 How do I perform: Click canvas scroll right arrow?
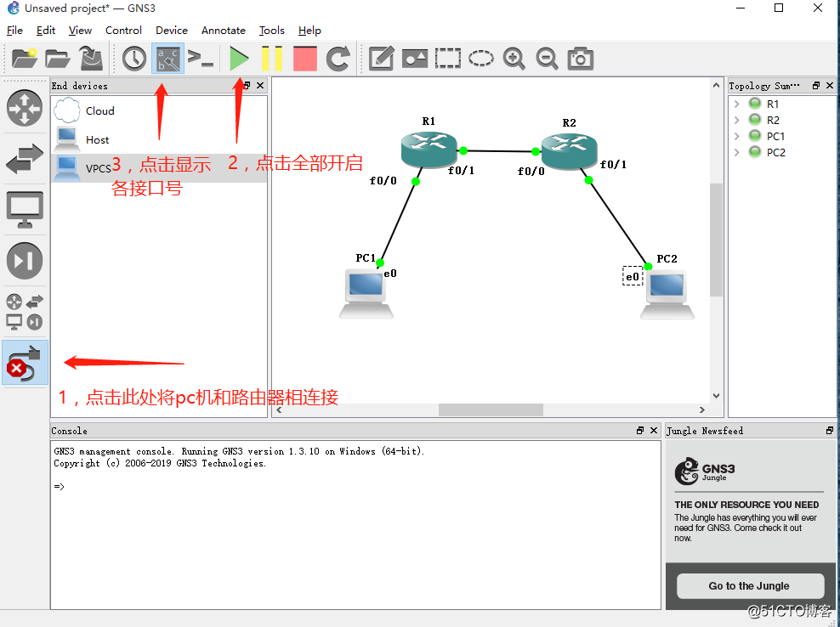(702, 410)
